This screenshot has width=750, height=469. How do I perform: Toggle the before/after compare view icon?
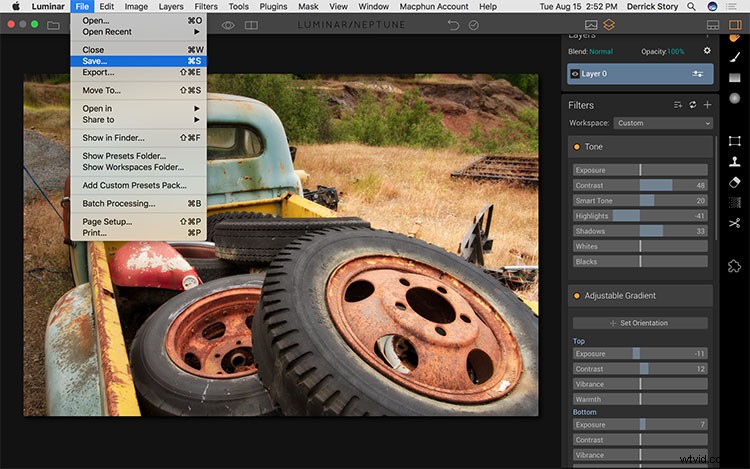pos(252,25)
